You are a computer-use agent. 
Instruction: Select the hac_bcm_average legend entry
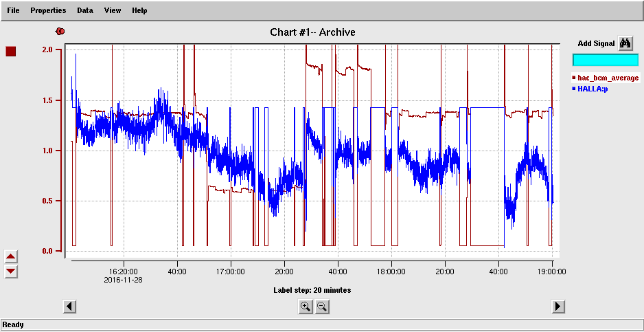point(606,78)
